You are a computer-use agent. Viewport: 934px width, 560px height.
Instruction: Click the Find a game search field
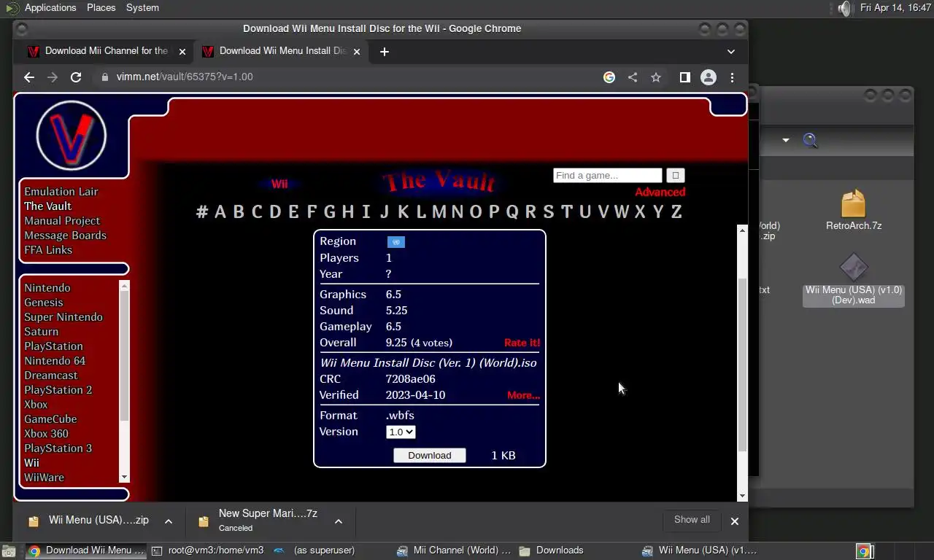coord(608,175)
